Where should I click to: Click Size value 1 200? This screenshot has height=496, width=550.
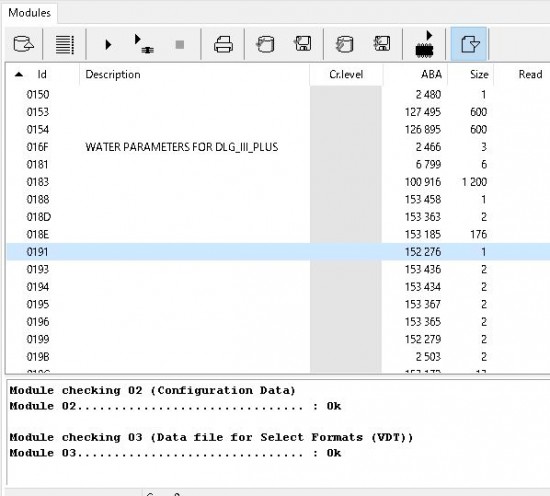coord(474,182)
